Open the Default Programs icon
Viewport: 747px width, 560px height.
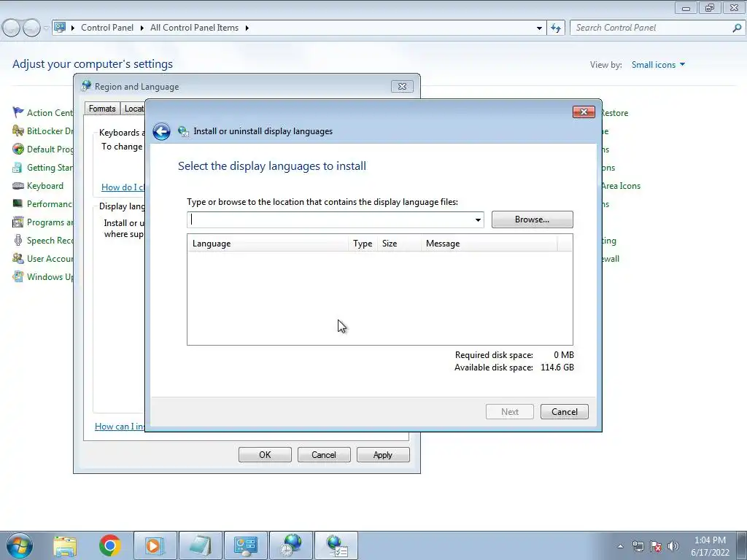click(18, 149)
